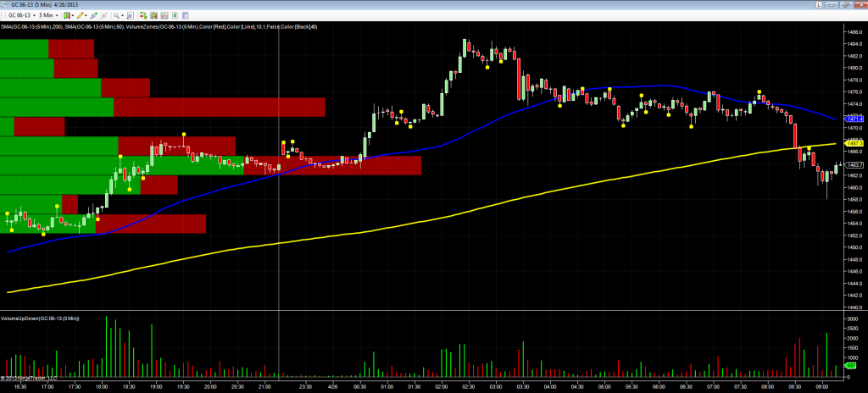Click the 1486.0 price axis label
Image resolution: width=868 pixels, height=393 pixels.
click(x=853, y=32)
